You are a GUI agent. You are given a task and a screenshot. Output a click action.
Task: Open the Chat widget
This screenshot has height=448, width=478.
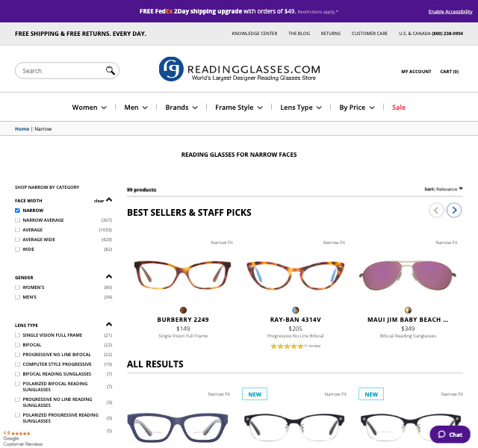tap(450, 435)
